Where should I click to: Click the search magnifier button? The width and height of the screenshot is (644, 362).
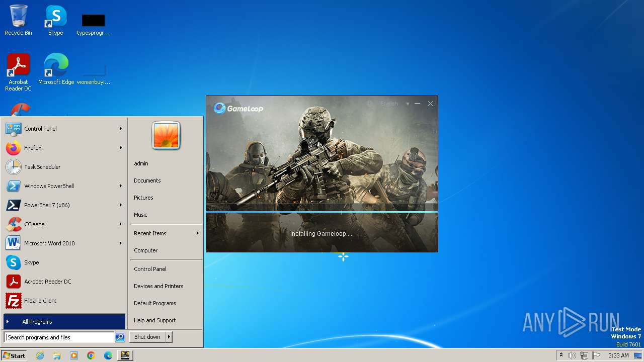pyautogui.click(x=120, y=337)
